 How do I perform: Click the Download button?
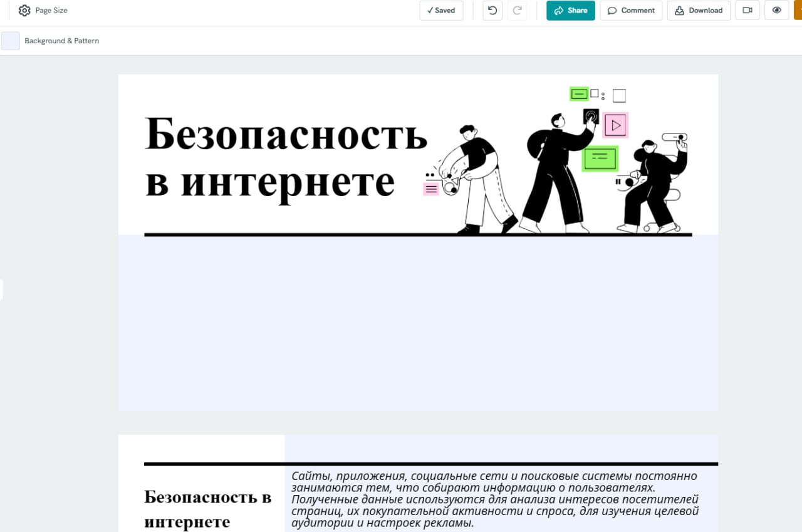698,11
